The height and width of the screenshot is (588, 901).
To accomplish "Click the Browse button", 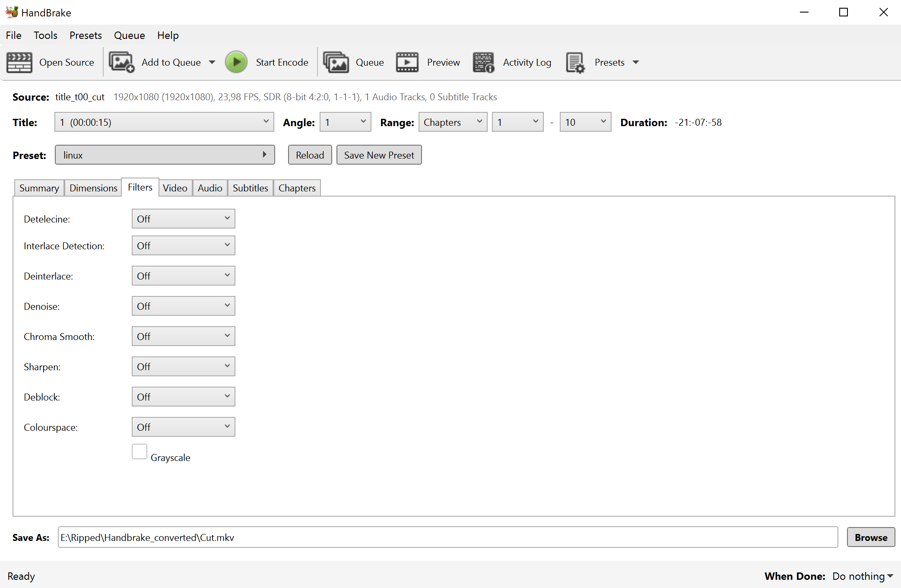I will (x=870, y=537).
